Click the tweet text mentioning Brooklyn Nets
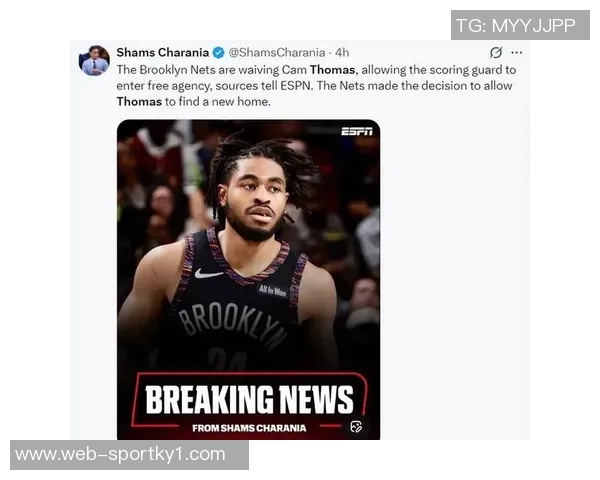 coord(316,86)
